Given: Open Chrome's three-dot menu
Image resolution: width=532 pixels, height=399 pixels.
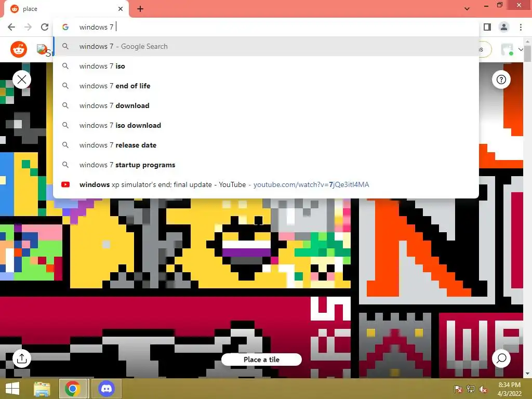Looking at the screenshot, I should 521,27.
